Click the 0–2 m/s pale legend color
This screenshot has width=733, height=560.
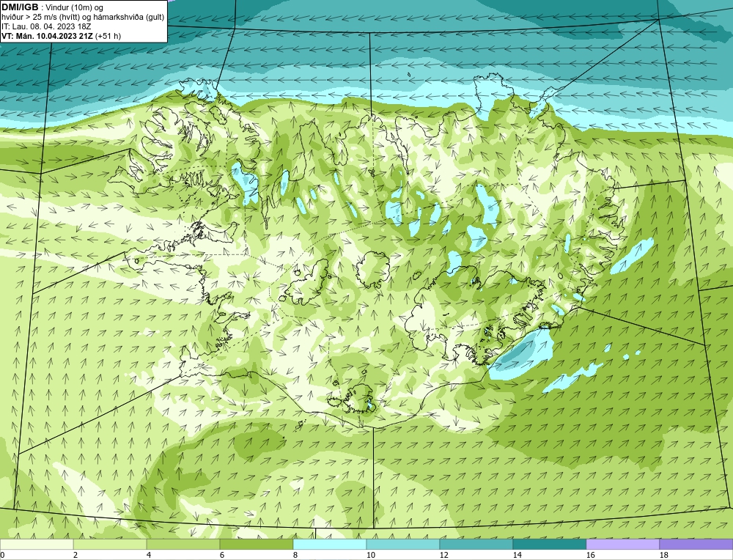(37, 544)
